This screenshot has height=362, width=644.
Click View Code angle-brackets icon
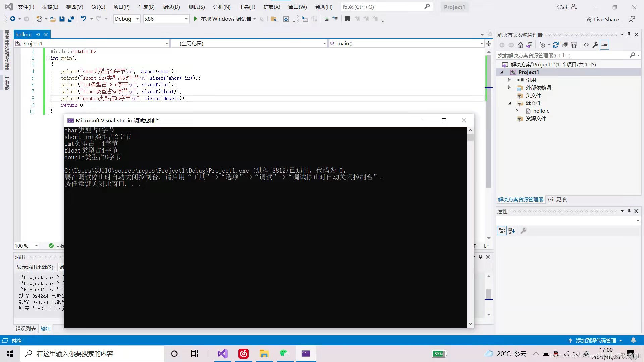pos(586,45)
